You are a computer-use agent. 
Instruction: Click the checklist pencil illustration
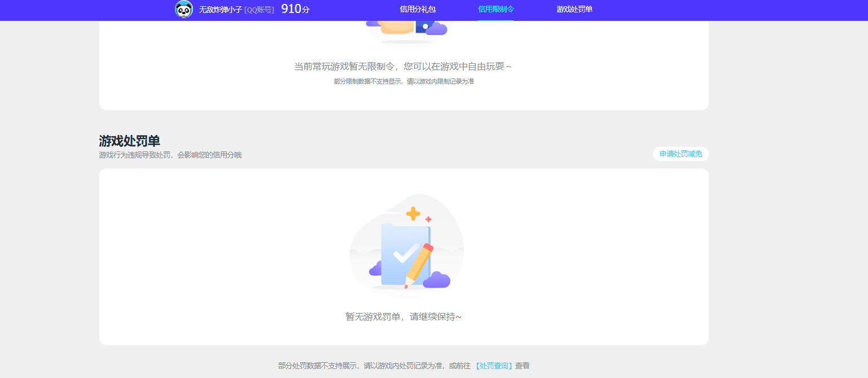point(407,244)
